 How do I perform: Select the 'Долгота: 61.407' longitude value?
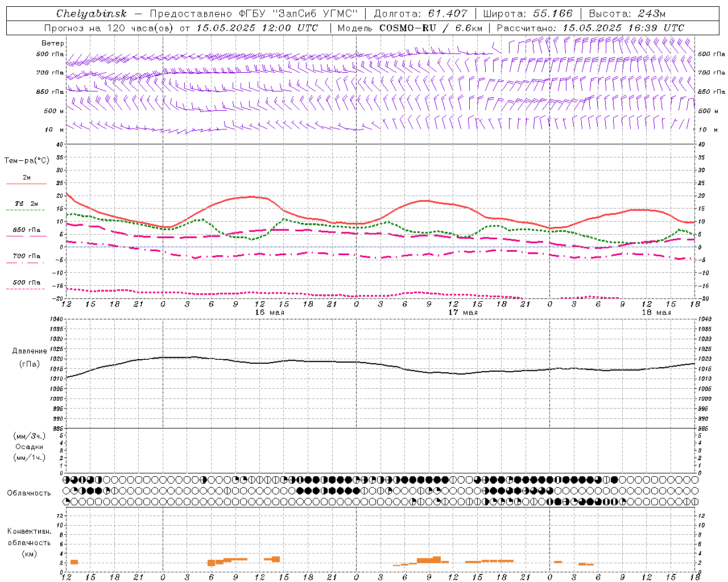[420, 14]
